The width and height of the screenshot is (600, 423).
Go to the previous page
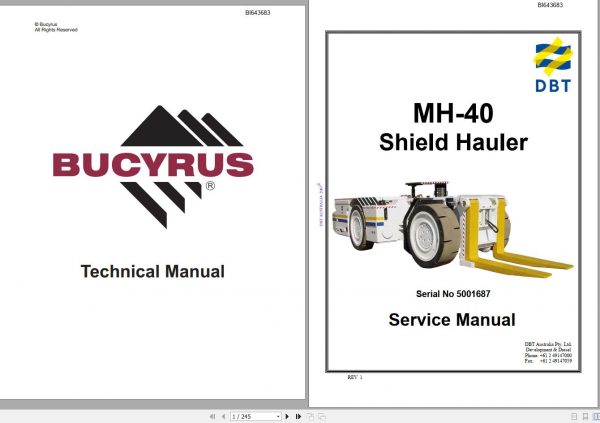point(223,416)
